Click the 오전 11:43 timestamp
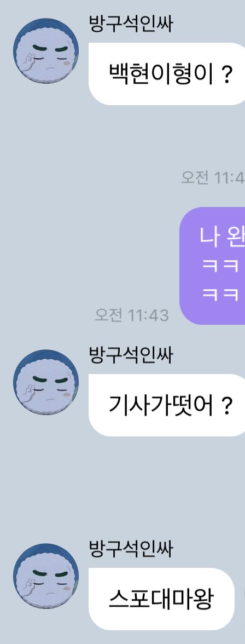The height and width of the screenshot is (644, 245). pos(131,315)
